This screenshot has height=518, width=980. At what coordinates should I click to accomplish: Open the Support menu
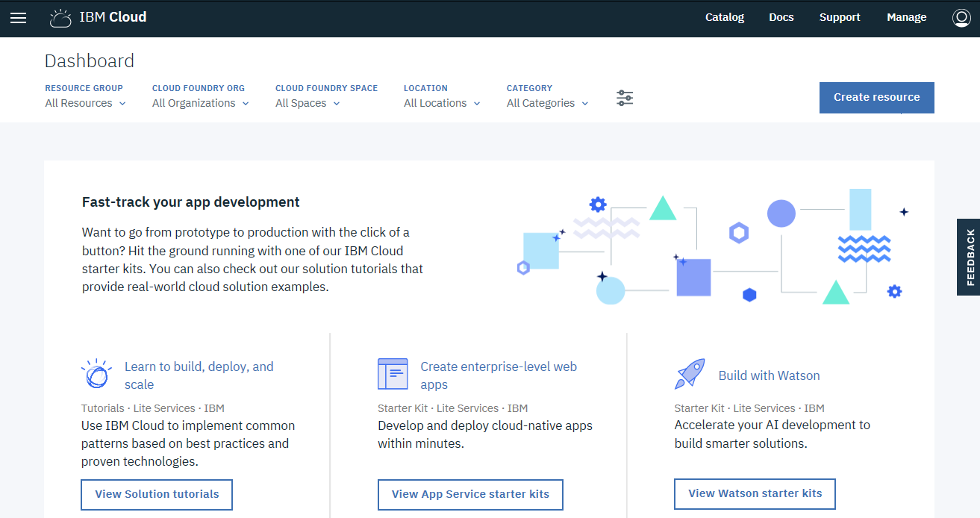839,17
